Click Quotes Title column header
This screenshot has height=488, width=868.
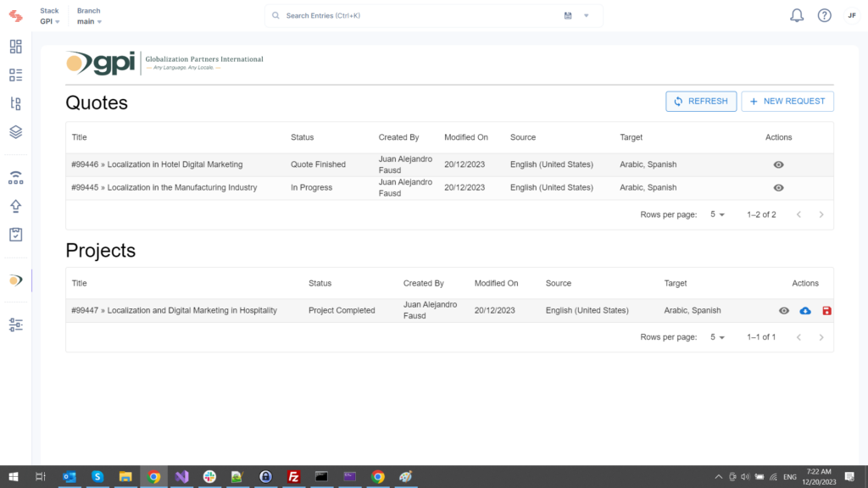pos(79,137)
